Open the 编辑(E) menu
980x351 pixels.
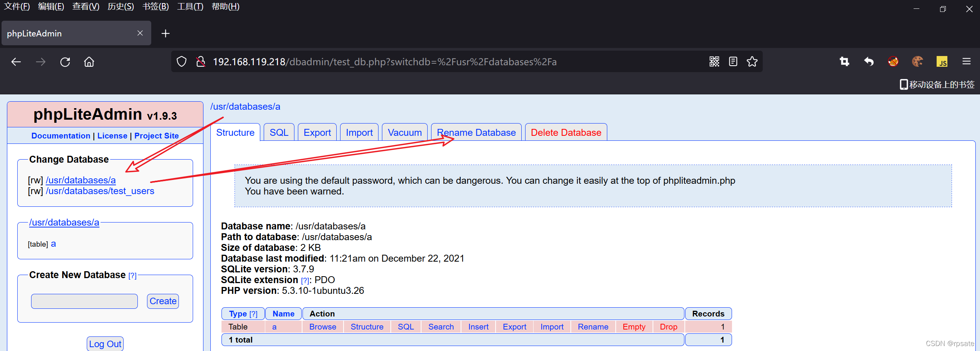(x=51, y=7)
